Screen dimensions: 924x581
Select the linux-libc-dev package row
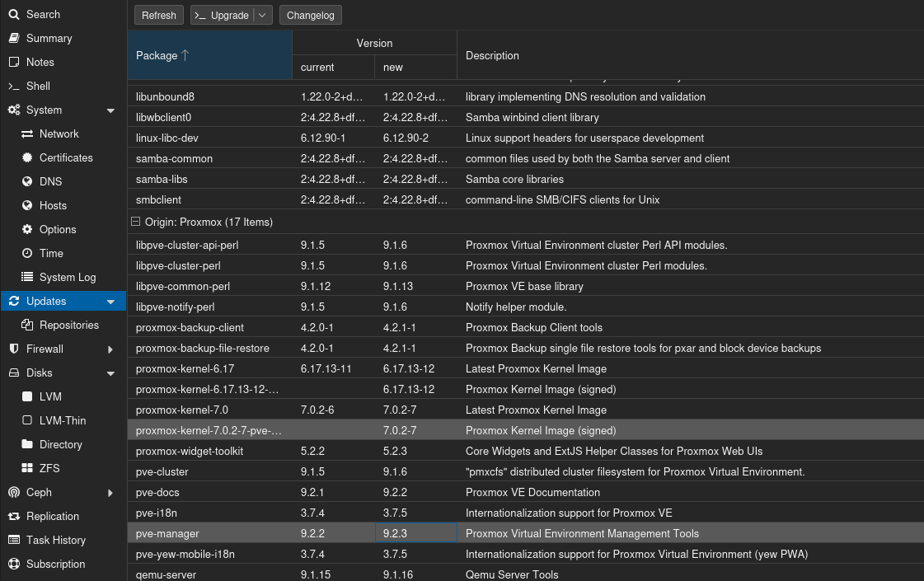(x=526, y=138)
